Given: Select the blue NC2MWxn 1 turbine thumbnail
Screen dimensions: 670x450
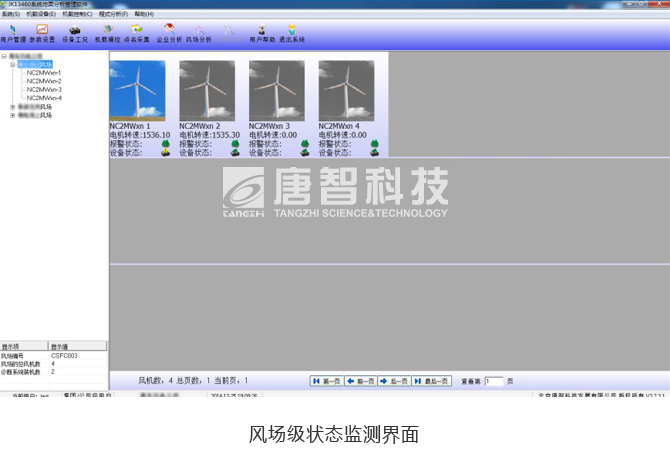Looking at the screenshot, I should coord(138,91).
